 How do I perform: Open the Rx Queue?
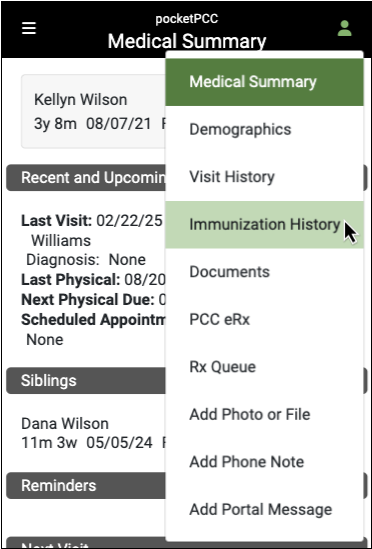[x=264, y=367]
